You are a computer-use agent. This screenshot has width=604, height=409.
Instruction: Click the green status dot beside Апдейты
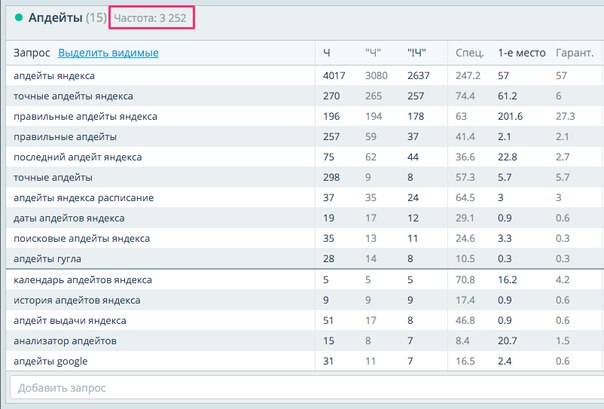tap(18, 17)
